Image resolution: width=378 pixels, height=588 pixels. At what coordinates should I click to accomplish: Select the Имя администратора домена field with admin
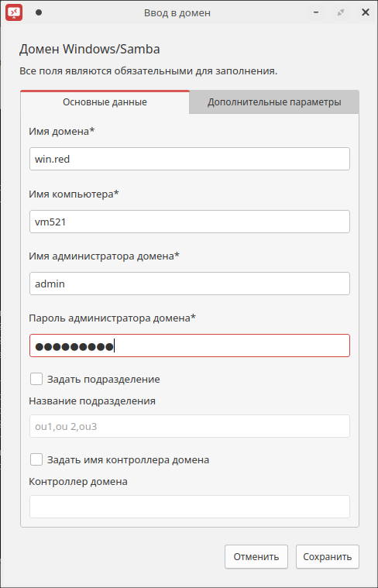(190, 284)
